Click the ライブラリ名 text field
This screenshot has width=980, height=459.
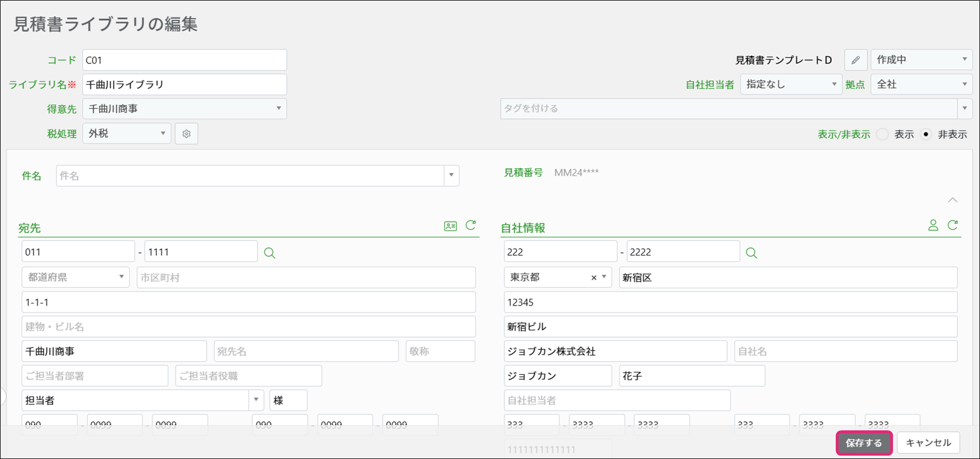(x=184, y=84)
